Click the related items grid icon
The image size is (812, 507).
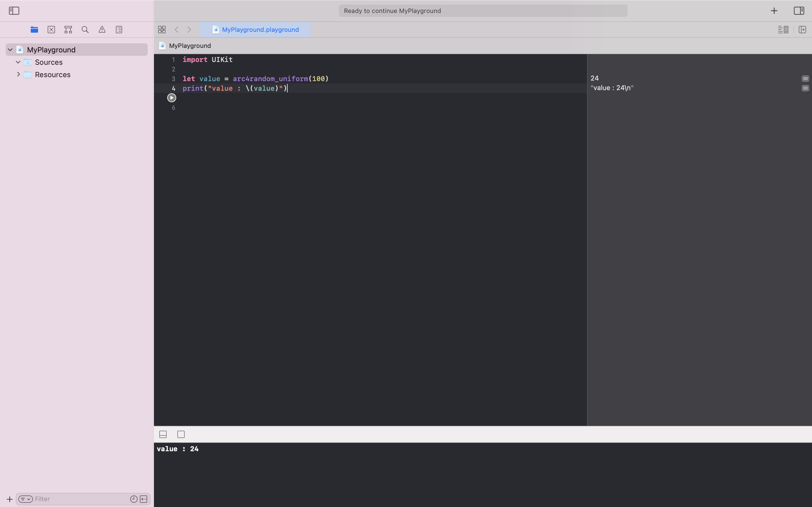click(x=162, y=30)
